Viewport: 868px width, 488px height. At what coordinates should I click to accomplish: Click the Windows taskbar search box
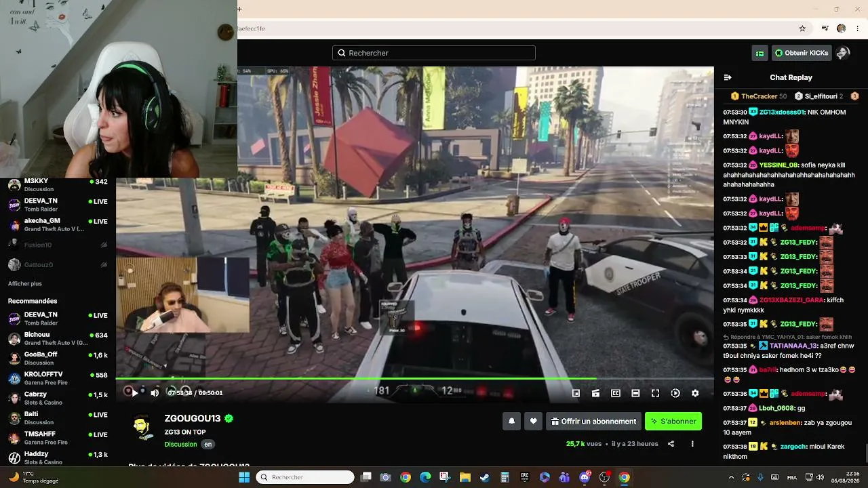point(305,477)
